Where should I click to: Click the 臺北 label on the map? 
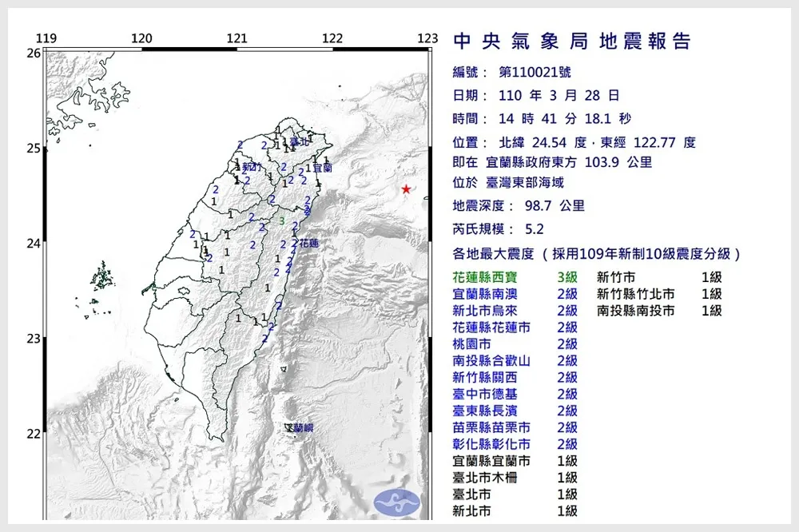click(300, 141)
